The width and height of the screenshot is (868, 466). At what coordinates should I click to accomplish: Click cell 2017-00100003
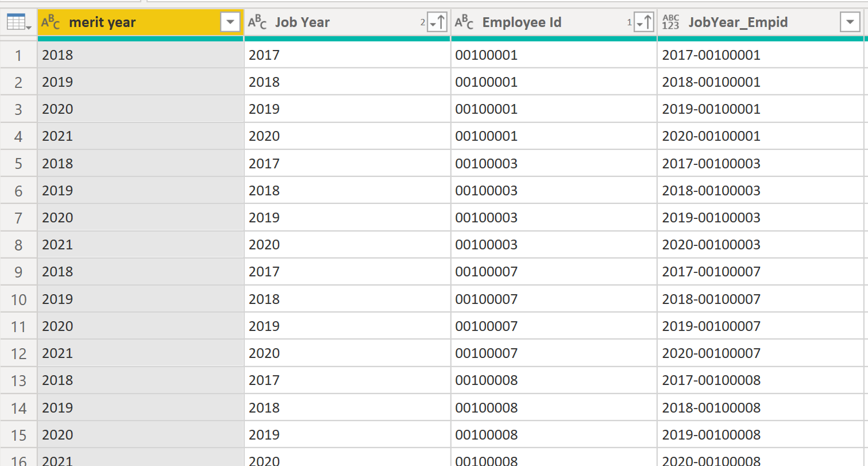point(761,164)
